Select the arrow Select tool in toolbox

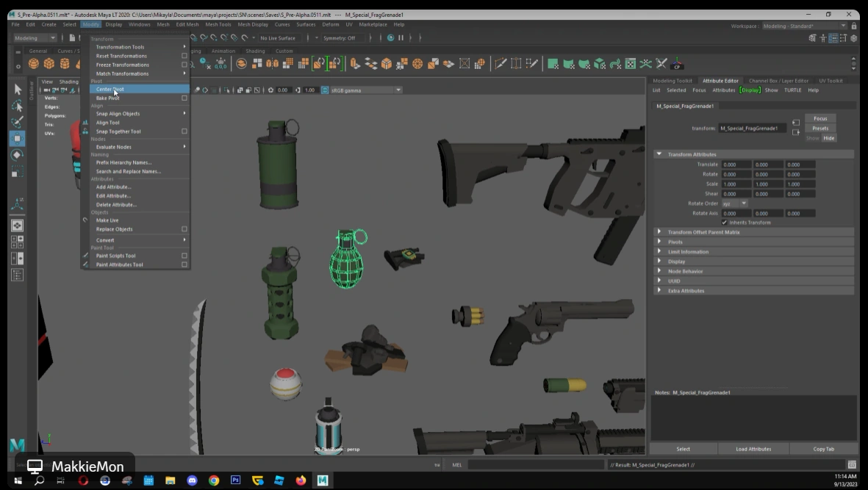click(x=18, y=89)
